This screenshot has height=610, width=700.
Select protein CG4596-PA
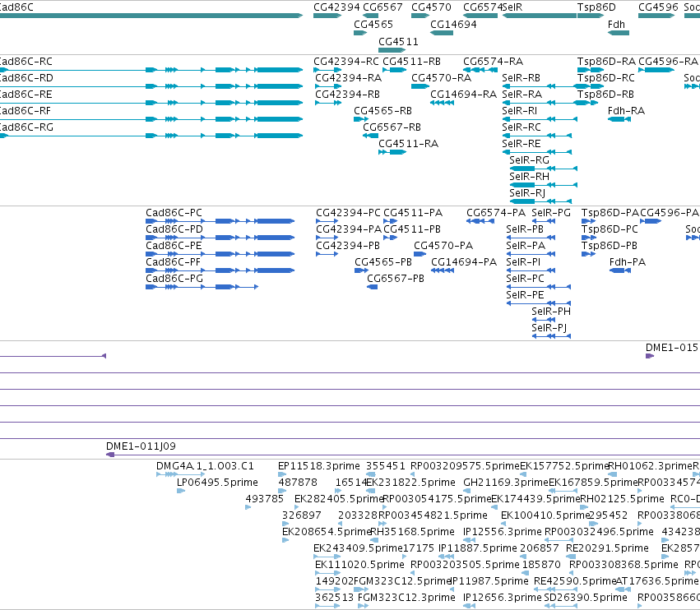[670, 213]
